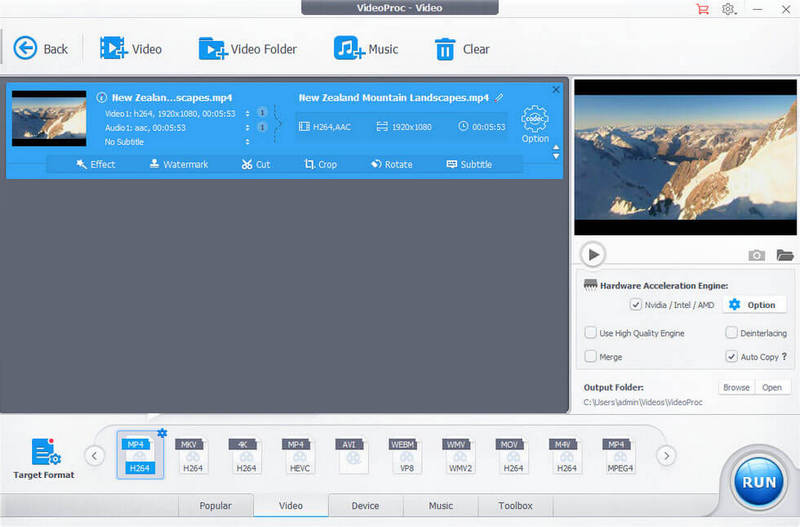Open the Crop tool

pyautogui.click(x=320, y=164)
